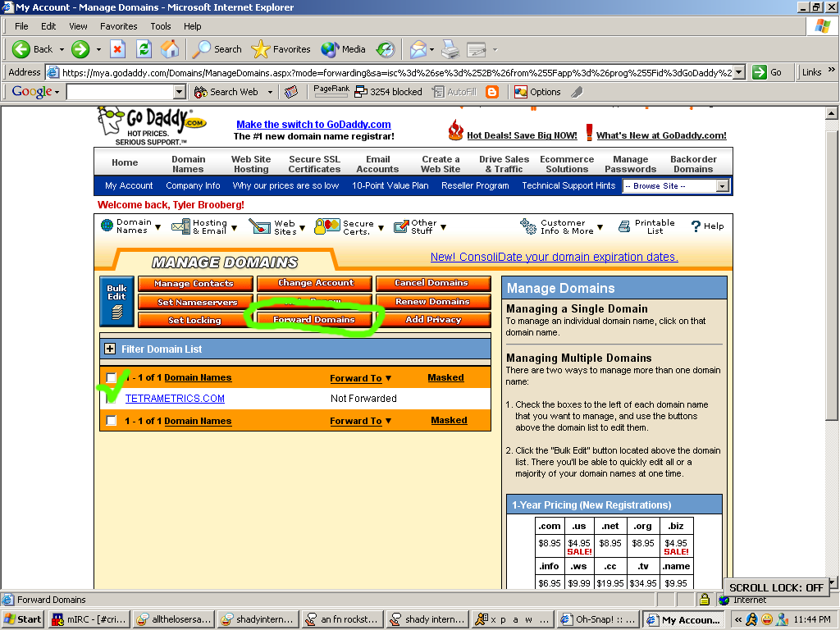Select the Web Site Hosting nav tab
The width and height of the screenshot is (840, 630).
251,164
